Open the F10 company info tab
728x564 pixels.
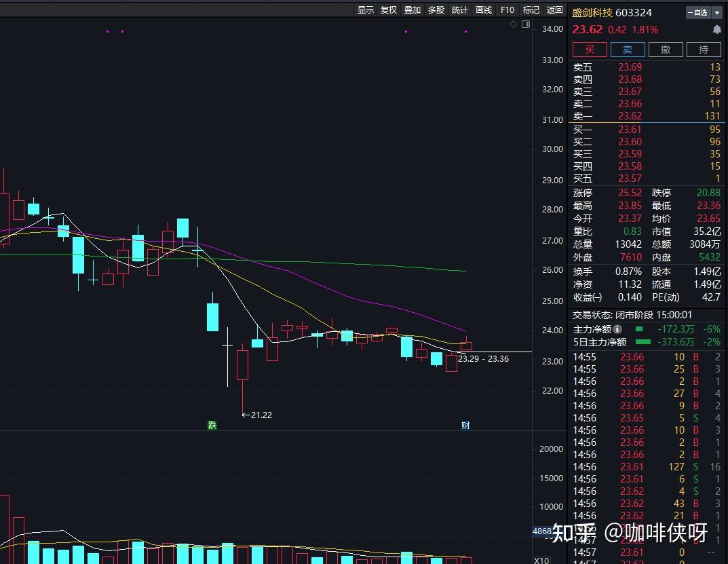coord(507,10)
